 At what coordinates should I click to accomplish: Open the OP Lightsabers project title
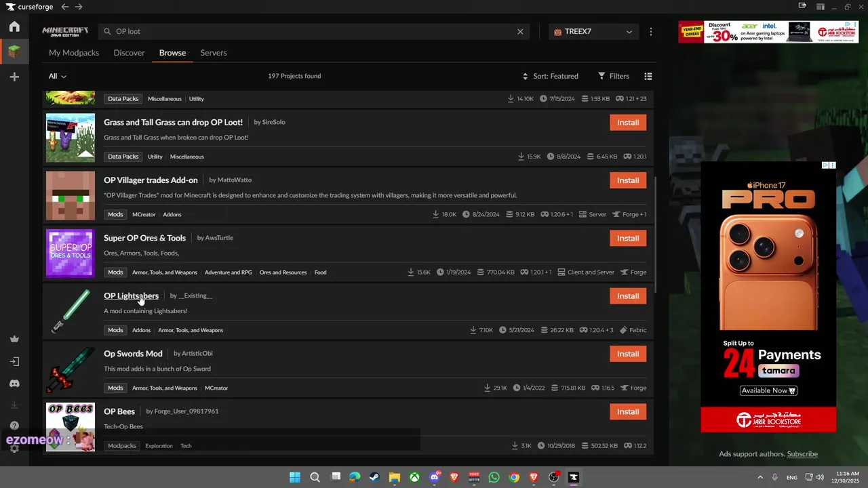tap(131, 296)
